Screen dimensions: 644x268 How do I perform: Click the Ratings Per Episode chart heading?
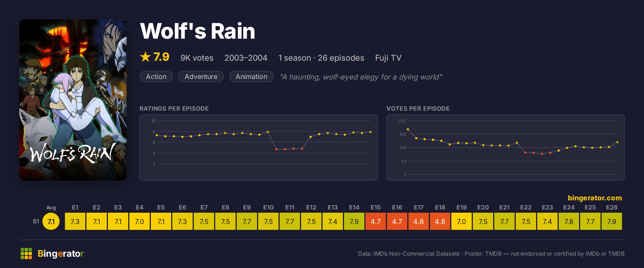click(x=174, y=108)
